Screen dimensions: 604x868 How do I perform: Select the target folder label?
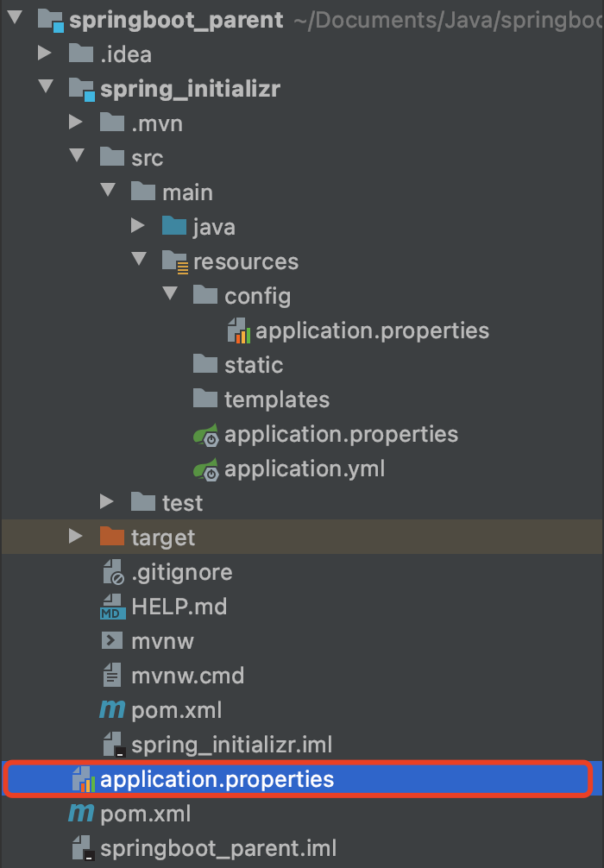point(163,538)
